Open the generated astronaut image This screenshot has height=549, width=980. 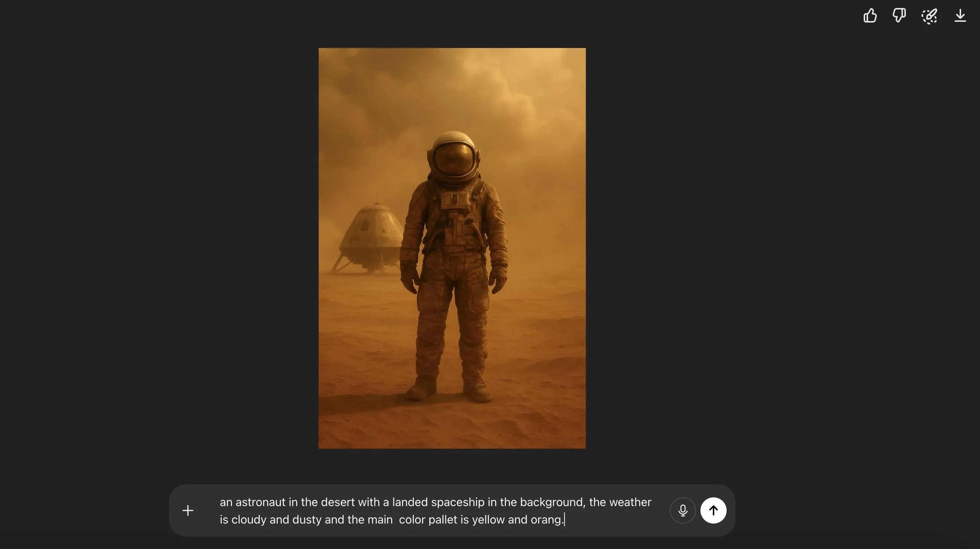pyautogui.click(x=452, y=248)
